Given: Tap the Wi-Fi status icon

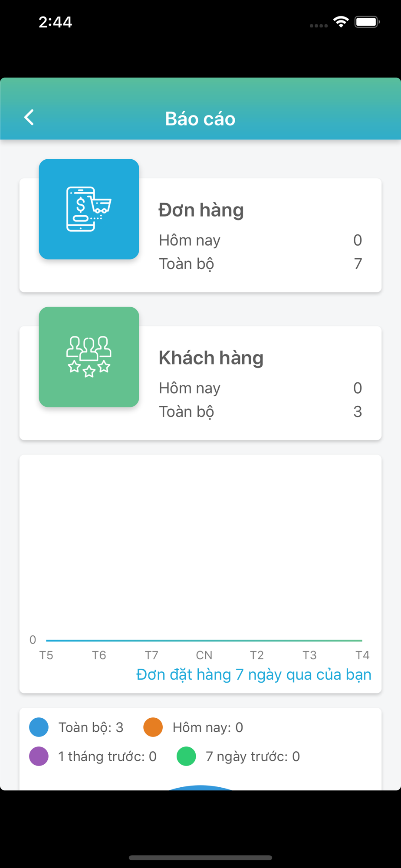Looking at the screenshot, I should click(341, 22).
